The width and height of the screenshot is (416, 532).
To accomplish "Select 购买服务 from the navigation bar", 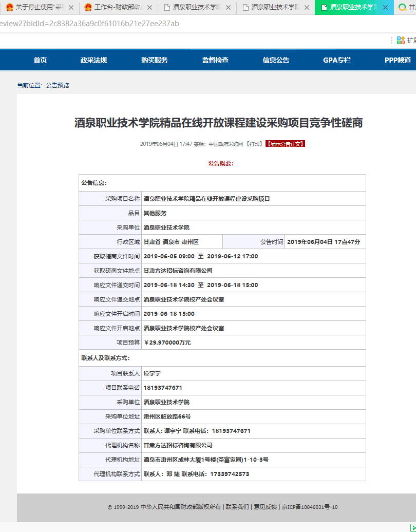I will pos(154,60).
